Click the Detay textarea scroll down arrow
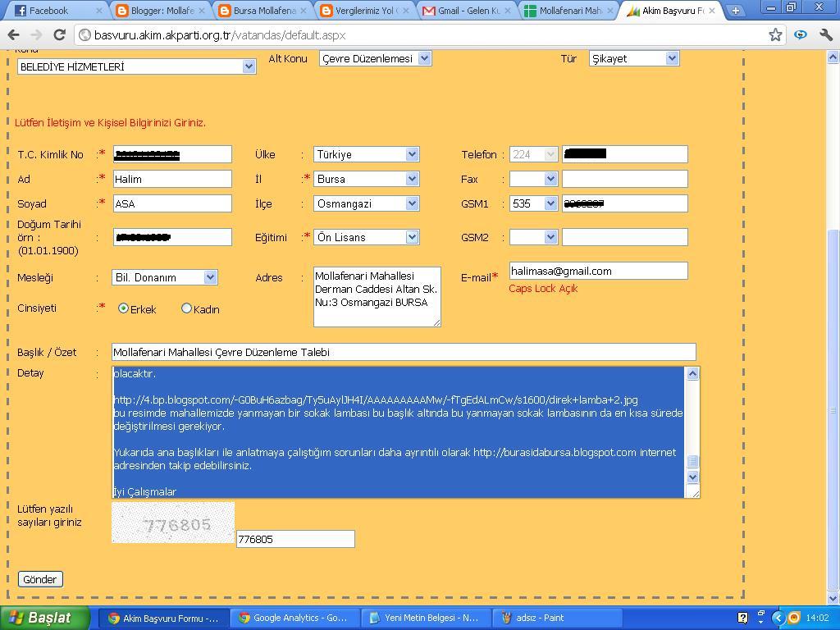The width and height of the screenshot is (840, 630). (692, 477)
